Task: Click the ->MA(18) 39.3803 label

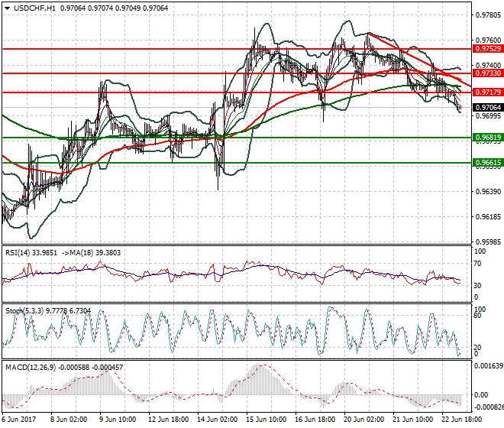Action: pos(91,253)
